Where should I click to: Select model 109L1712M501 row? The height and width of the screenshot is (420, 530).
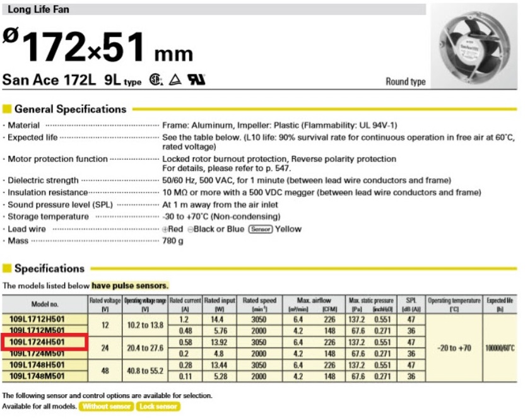(x=37, y=330)
